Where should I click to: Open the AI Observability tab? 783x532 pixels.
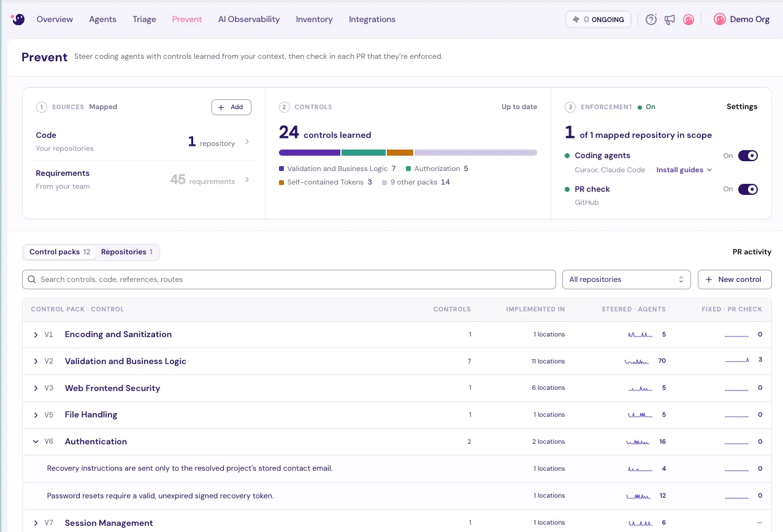(x=249, y=20)
